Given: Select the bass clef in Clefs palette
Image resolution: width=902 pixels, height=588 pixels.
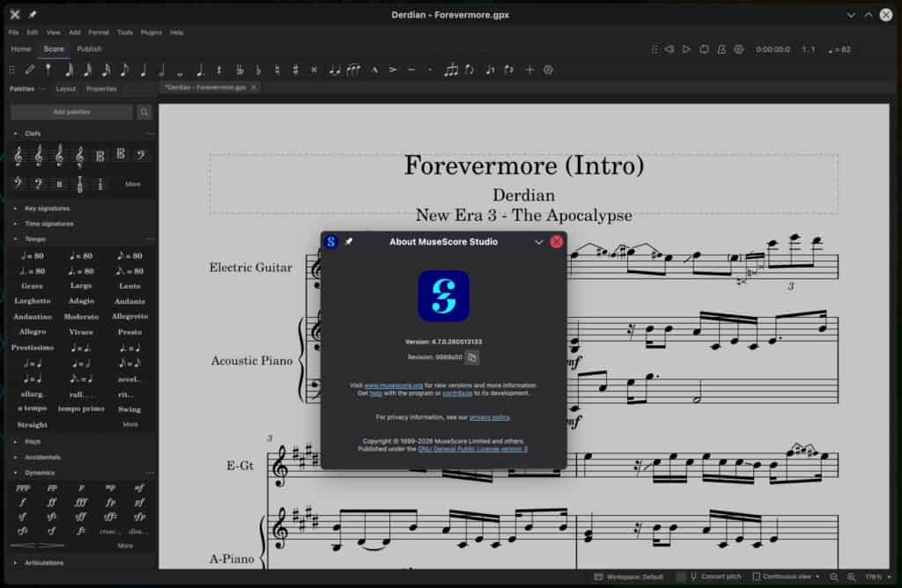Looking at the screenshot, I should (140, 155).
